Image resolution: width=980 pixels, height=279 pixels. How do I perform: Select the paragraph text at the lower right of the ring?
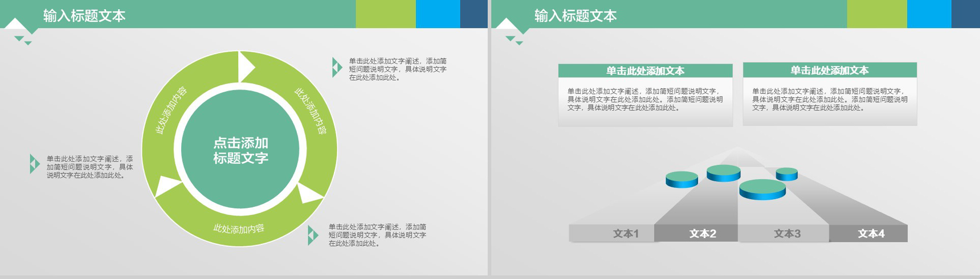377,235
